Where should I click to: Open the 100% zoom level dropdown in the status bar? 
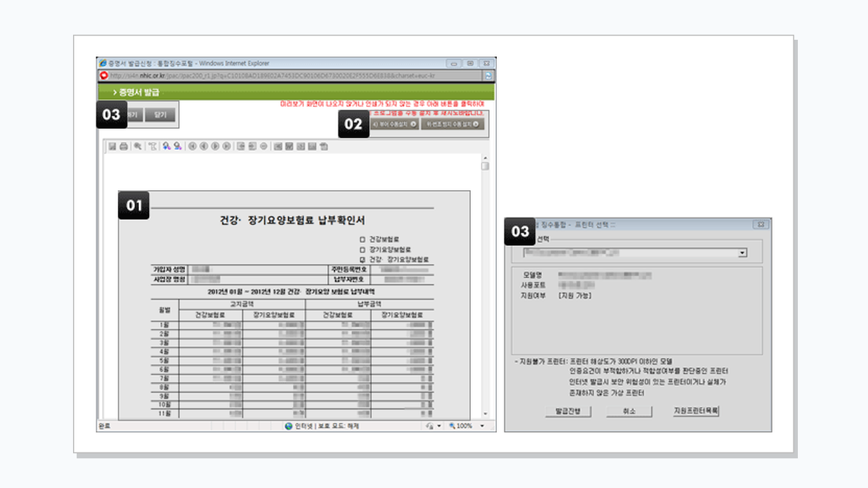click(464, 427)
